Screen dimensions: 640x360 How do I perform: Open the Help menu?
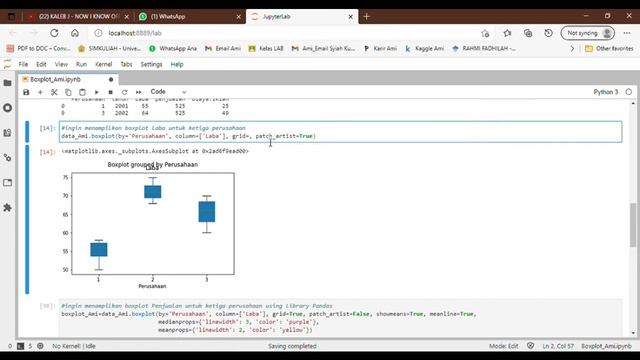tap(177, 64)
